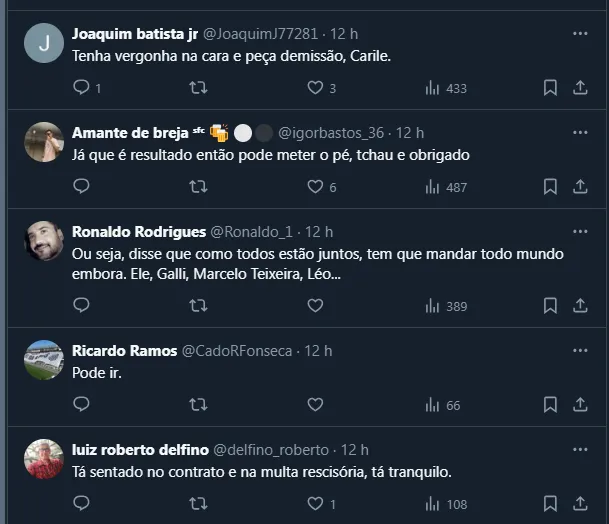Share Ronaldo Rodrigues' tweet
The height and width of the screenshot is (524, 609).
click(580, 306)
